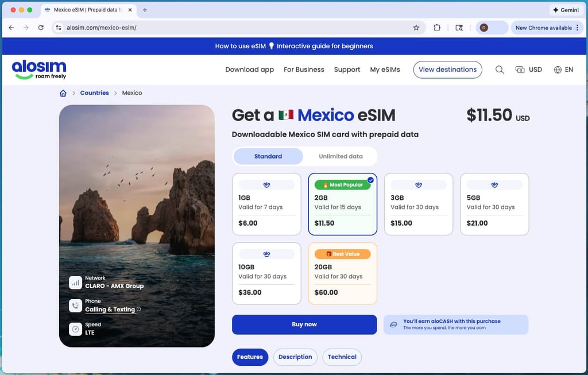
Task: Click CLARO - AMX Group network text
Action: pyautogui.click(x=114, y=286)
